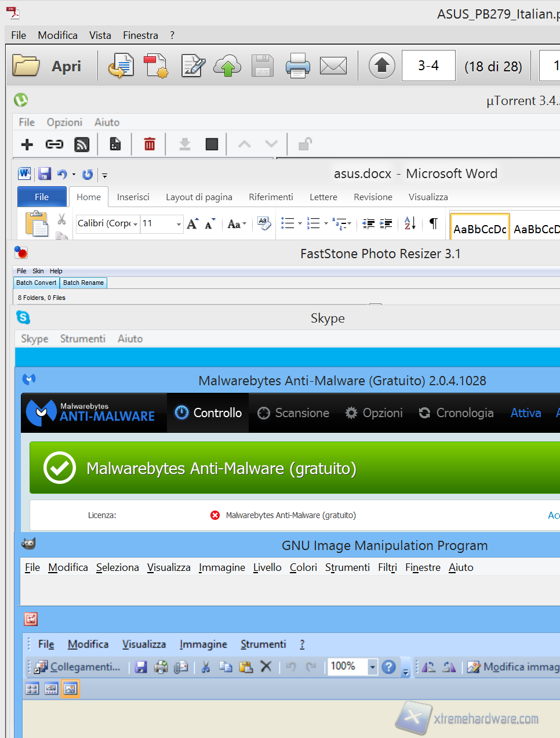
Task: Click the Paste clipboard icon in Word
Action: click(x=36, y=223)
